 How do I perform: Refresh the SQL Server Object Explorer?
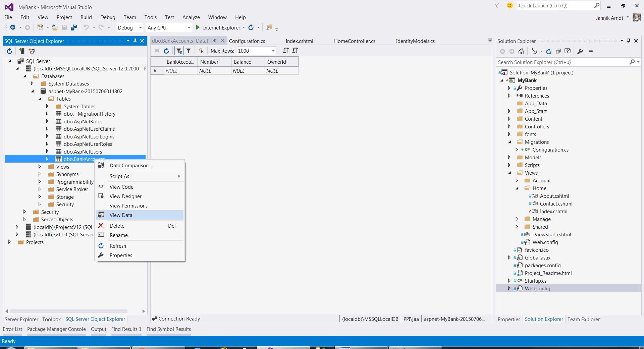[x=9, y=51]
